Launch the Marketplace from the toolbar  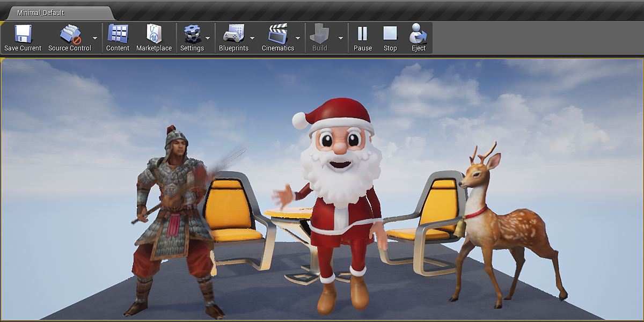point(154,34)
